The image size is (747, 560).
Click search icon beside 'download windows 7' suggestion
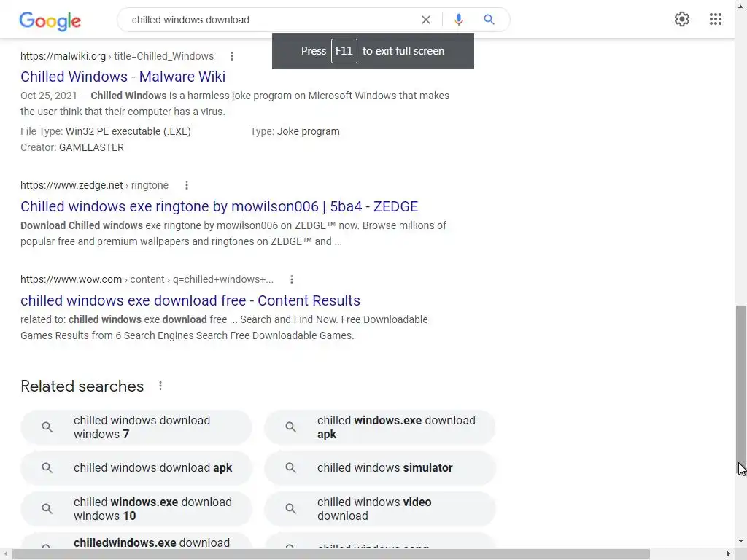[x=47, y=427]
